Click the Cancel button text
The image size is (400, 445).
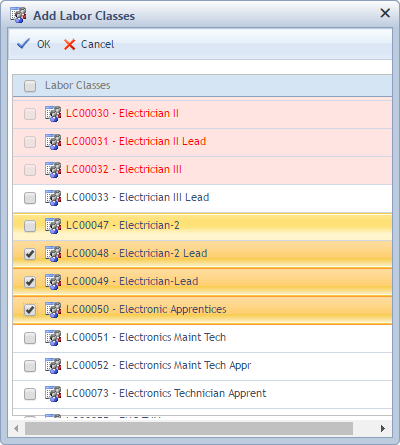pos(97,44)
